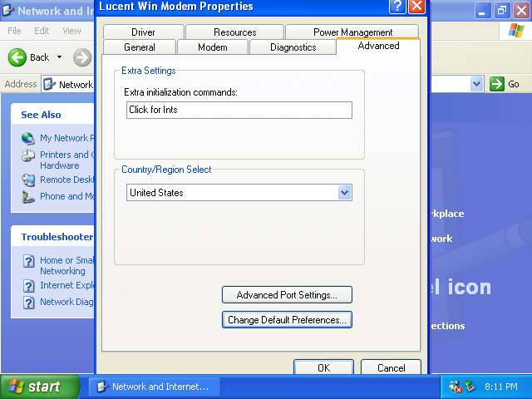532x399 pixels.
Task: Click the Network Diagnostics question mark icon
Action: pyautogui.click(x=28, y=303)
